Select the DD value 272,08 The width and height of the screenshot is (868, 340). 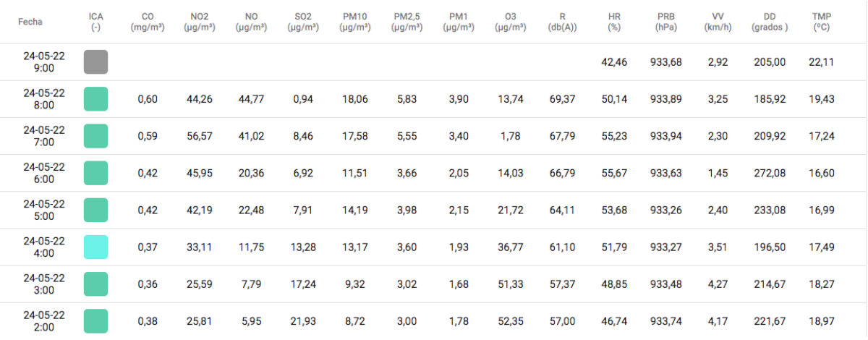pyautogui.click(x=770, y=174)
